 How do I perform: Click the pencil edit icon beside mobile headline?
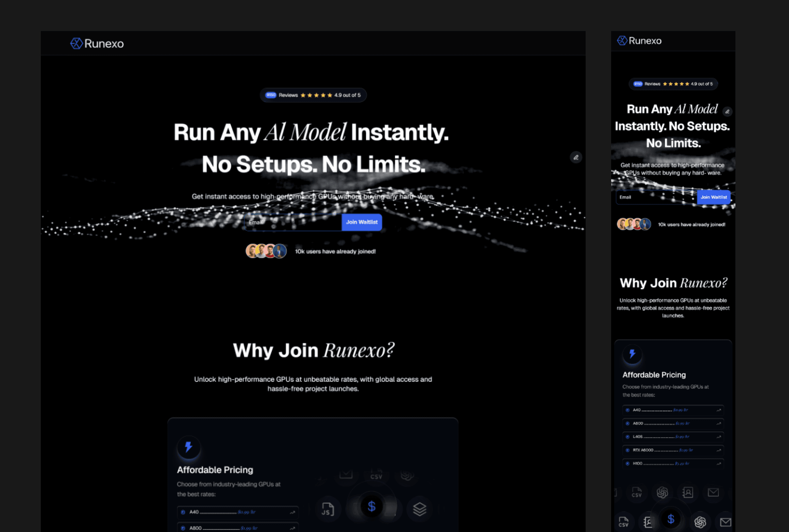pos(727,112)
